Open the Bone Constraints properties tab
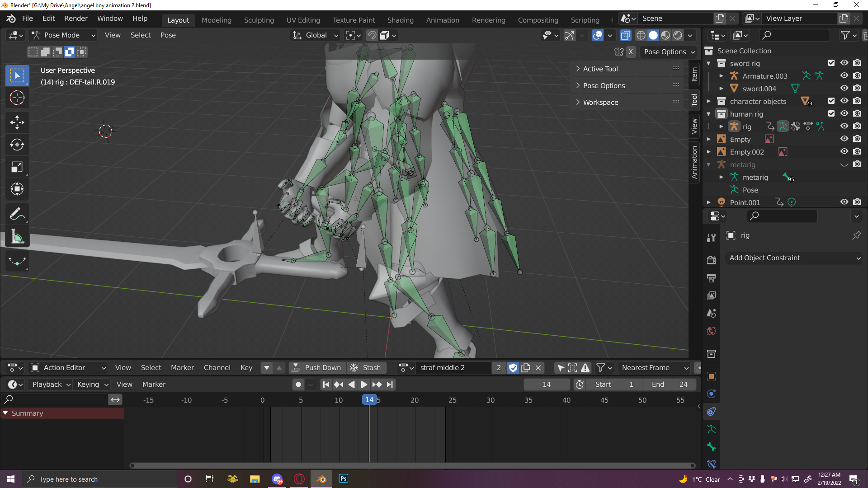The width and height of the screenshot is (868, 488). [x=711, y=464]
